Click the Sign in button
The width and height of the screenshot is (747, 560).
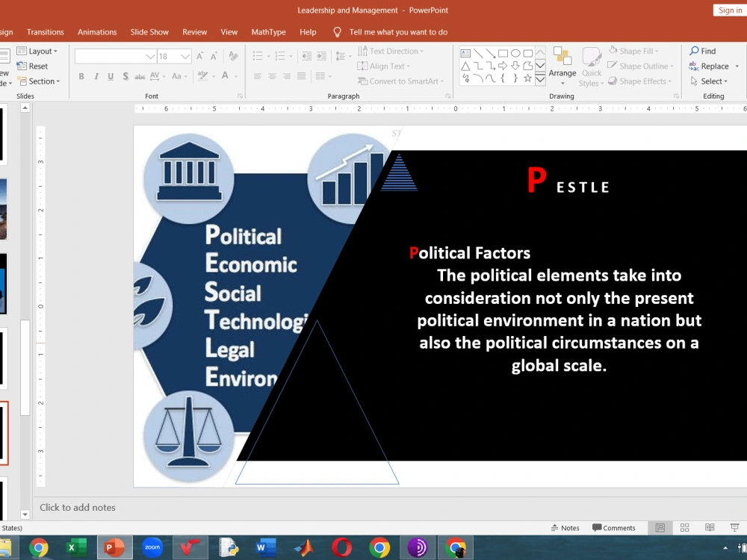pos(730,10)
